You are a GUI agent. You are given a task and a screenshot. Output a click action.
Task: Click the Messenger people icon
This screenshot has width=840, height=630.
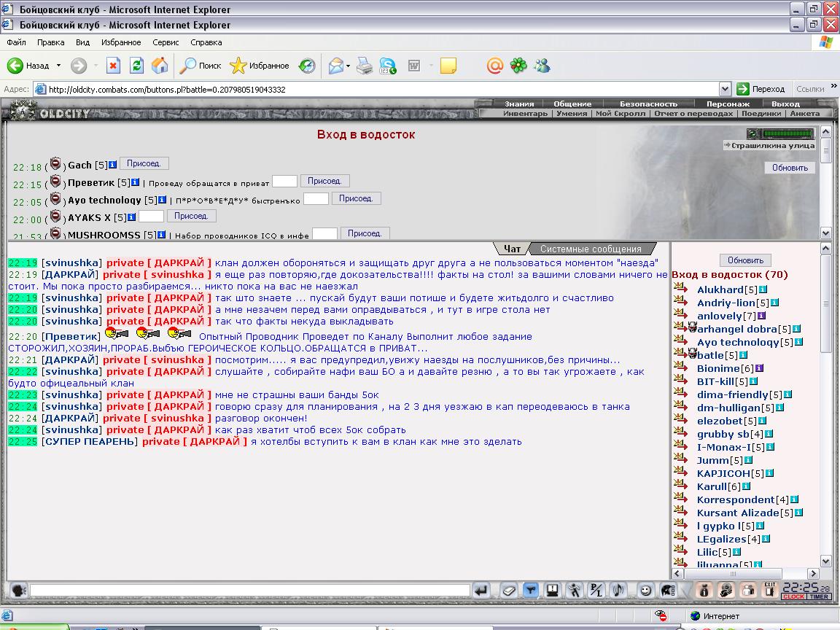point(542,66)
